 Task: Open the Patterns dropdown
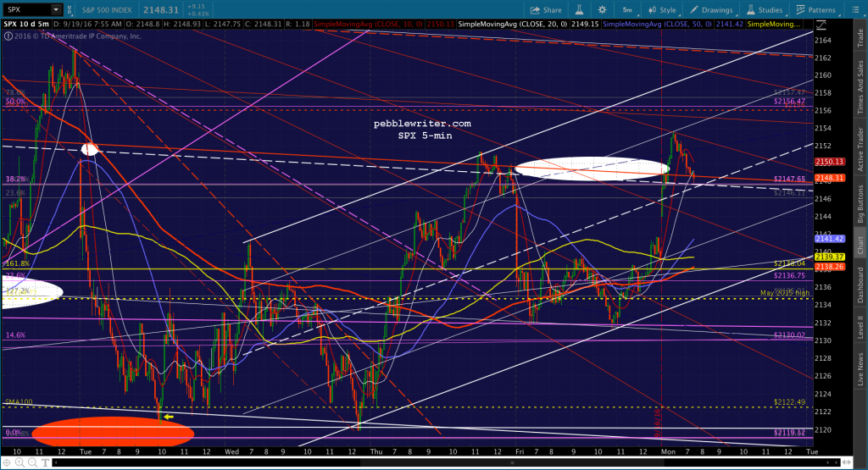pos(816,10)
